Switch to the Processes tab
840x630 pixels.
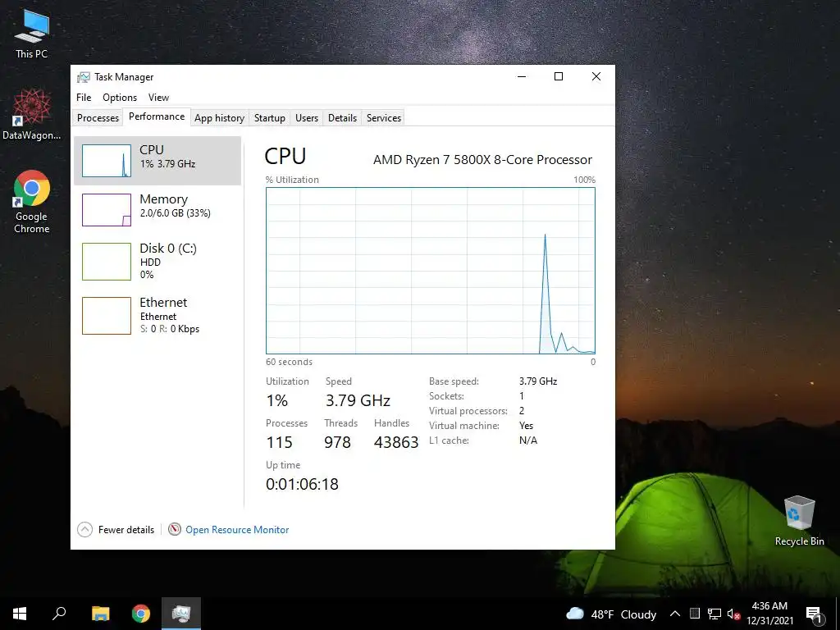(x=98, y=118)
